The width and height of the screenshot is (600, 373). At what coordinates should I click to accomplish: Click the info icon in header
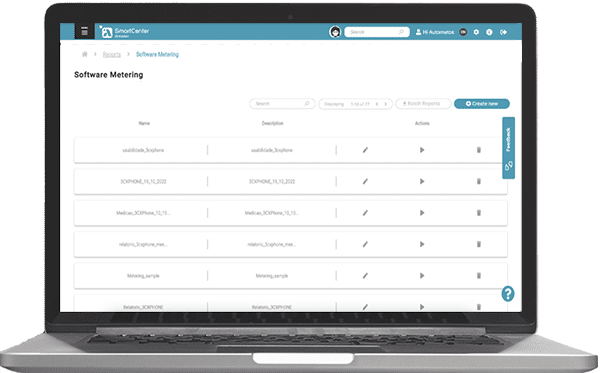tap(489, 32)
